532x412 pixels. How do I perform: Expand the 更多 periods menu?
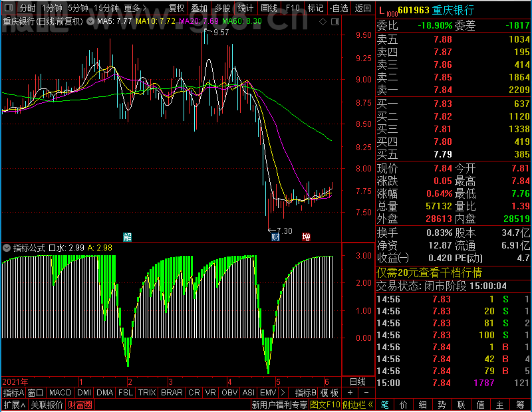click(135, 8)
